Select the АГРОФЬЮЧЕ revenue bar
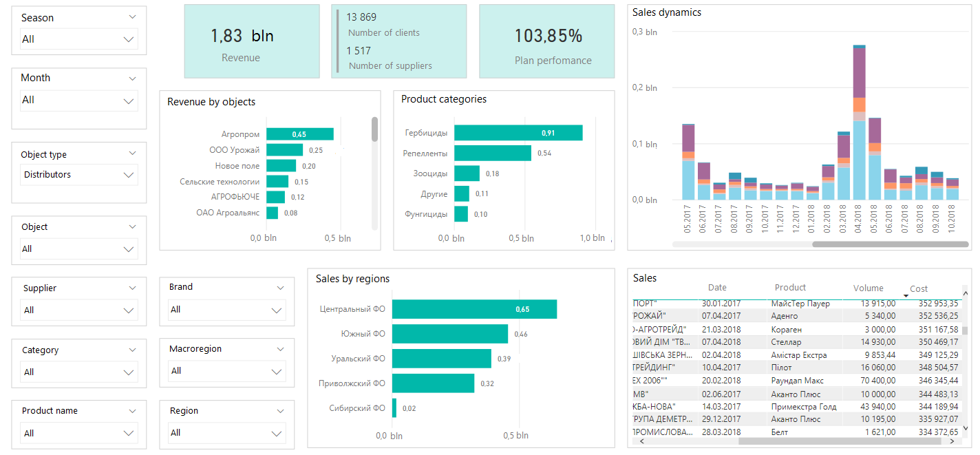This screenshot has height=455, width=980. coord(275,197)
